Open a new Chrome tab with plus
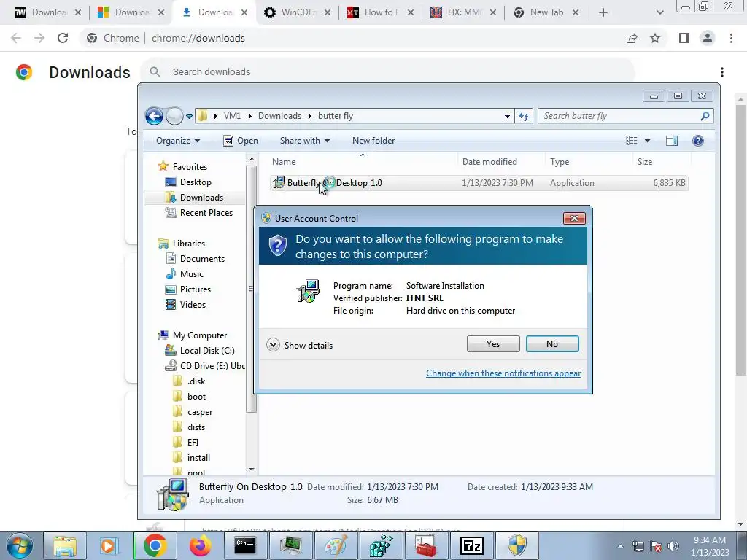The image size is (747, 560). [x=603, y=12]
